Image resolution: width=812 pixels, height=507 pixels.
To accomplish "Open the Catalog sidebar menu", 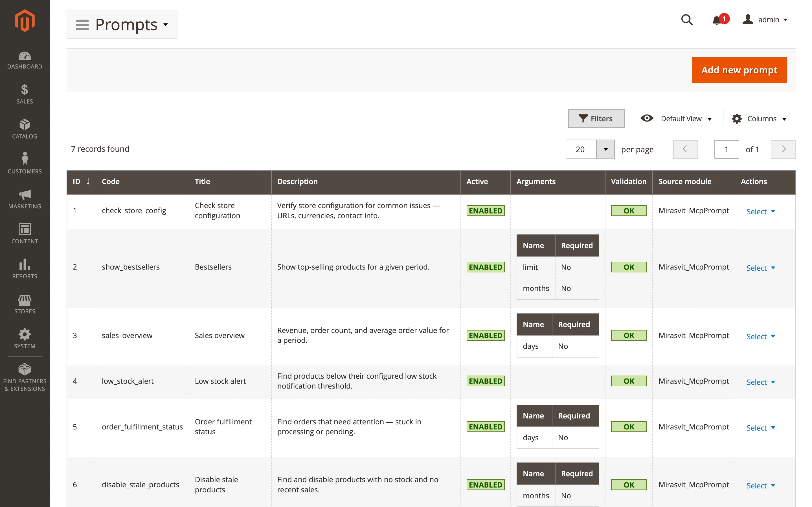I will pos(25,129).
